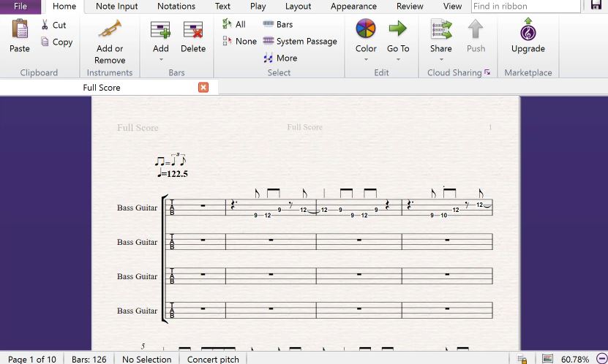
Task: Click the Select More icon
Action: [268, 58]
